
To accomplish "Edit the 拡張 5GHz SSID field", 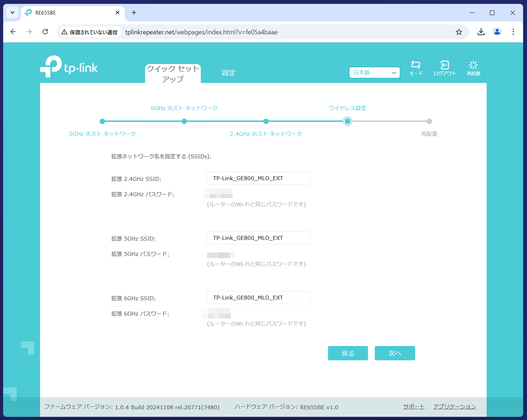I will 259,238.
